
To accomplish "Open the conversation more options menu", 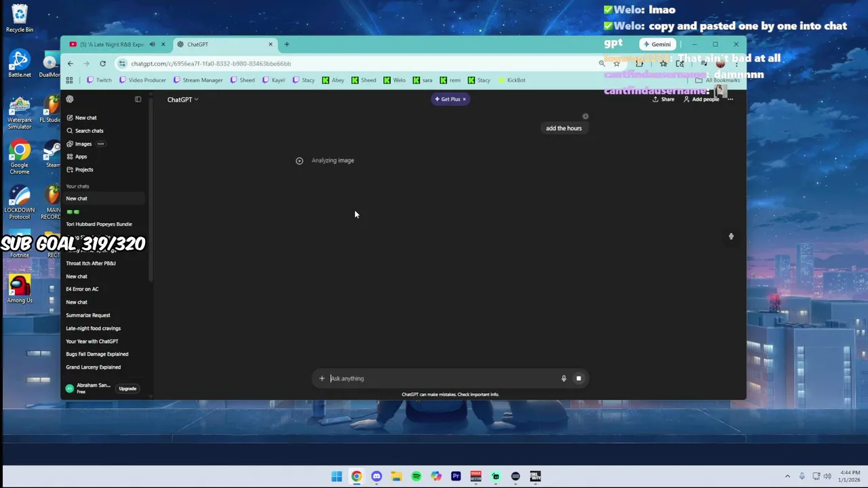I will (x=730, y=100).
